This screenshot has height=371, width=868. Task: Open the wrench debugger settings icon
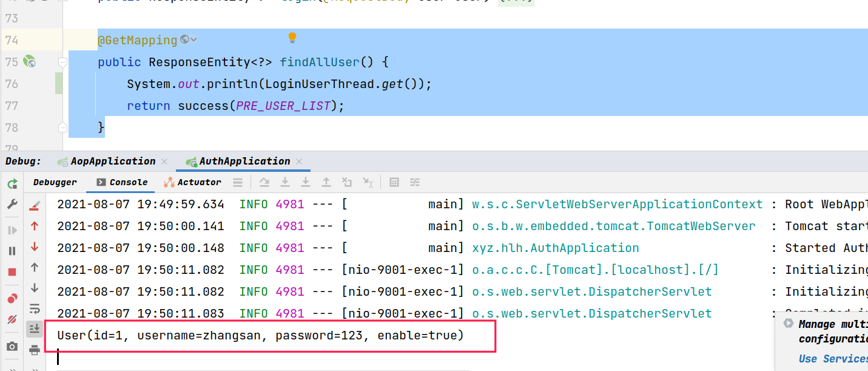[x=12, y=205]
